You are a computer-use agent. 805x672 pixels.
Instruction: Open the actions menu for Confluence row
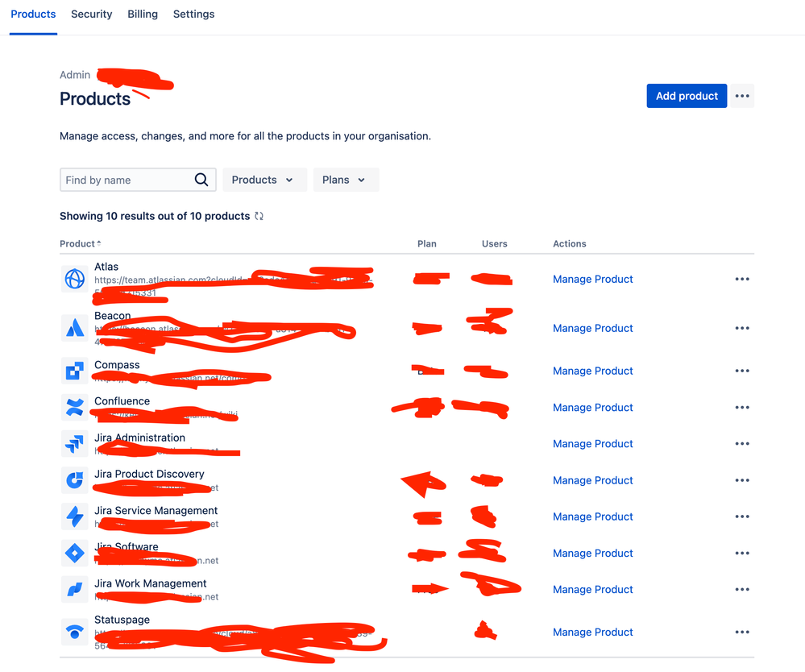point(741,407)
